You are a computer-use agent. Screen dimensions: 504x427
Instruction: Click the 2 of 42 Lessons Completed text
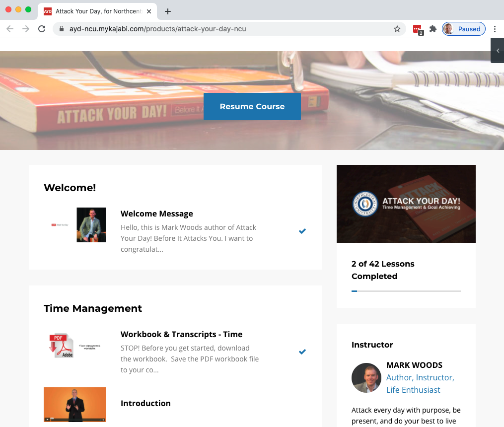[x=383, y=270]
